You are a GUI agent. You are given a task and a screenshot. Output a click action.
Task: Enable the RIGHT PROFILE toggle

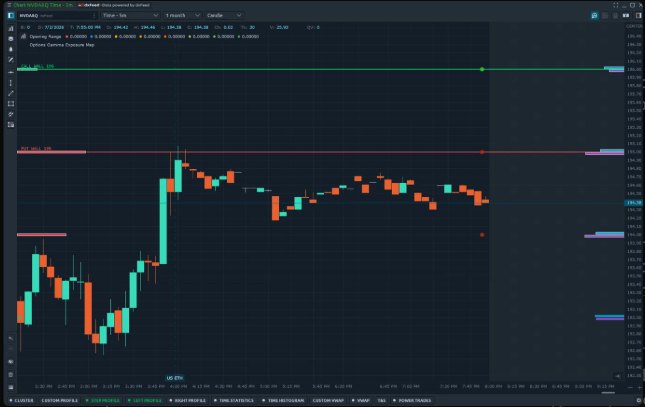pyautogui.click(x=187, y=400)
